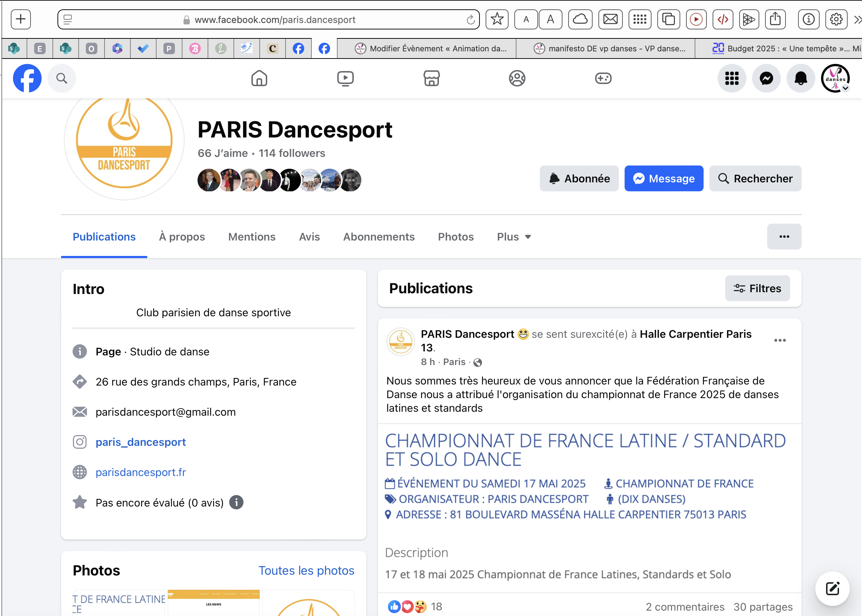This screenshot has width=862, height=616.
Task: Open Facebook Marketplace icon
Action: pyautogui.click(x=431, y=79)
